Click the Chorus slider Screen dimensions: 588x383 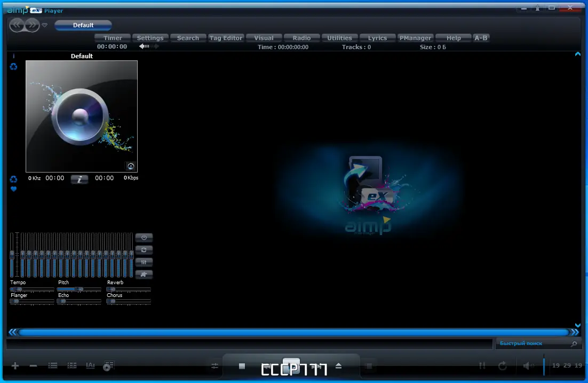[128, 301]
